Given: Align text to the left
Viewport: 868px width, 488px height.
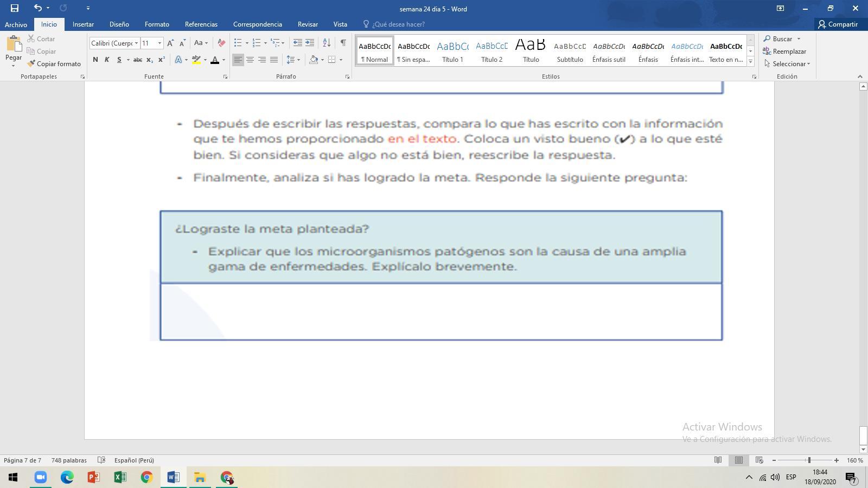Looking at the screenshot, I should tap(238, 60).
